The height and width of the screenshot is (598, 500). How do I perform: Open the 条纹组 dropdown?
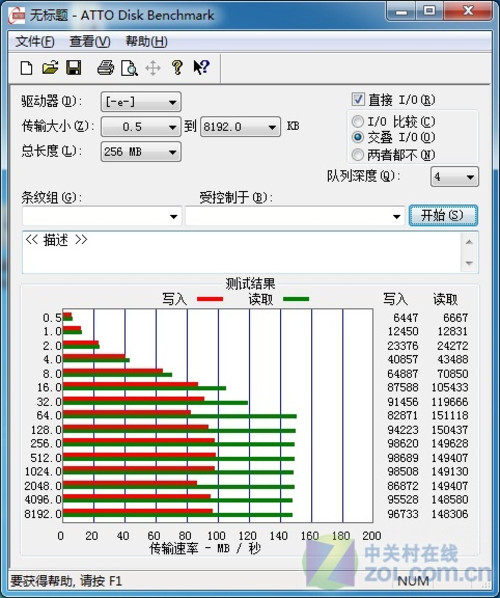tap(102, 216)
